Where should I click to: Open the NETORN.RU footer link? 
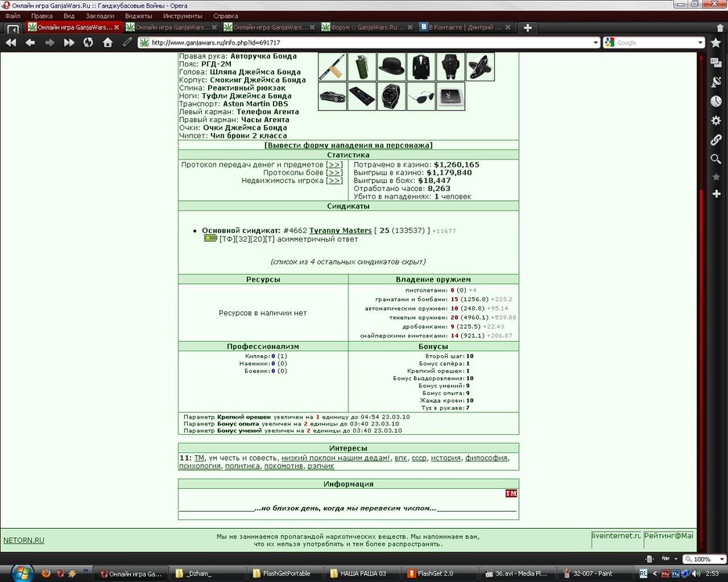(23, 541)
